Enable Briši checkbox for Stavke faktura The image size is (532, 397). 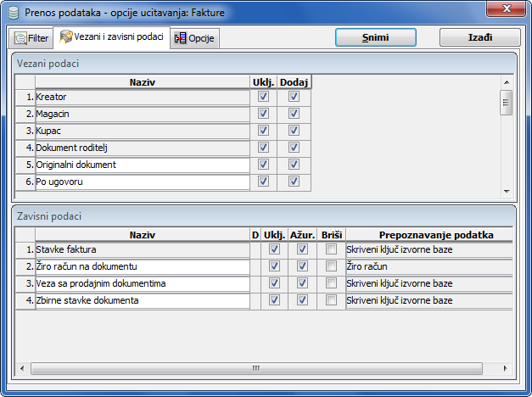[x=331, y=249]
